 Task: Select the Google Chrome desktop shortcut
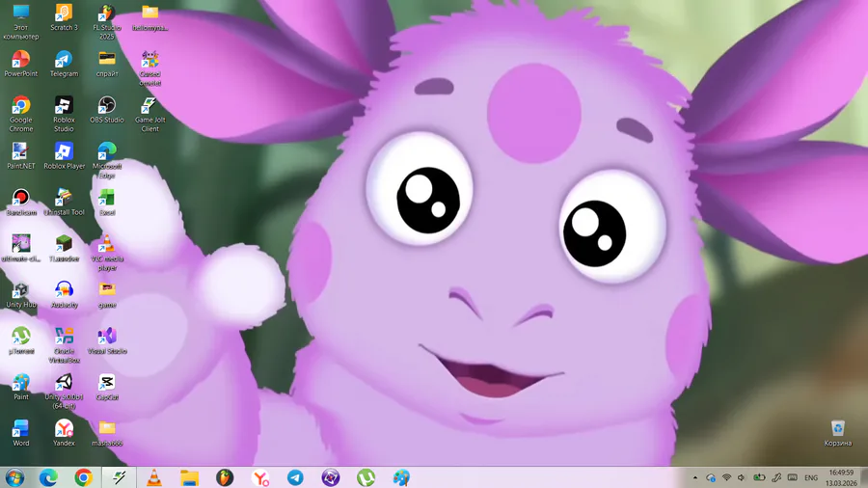[x=21, y=115]
